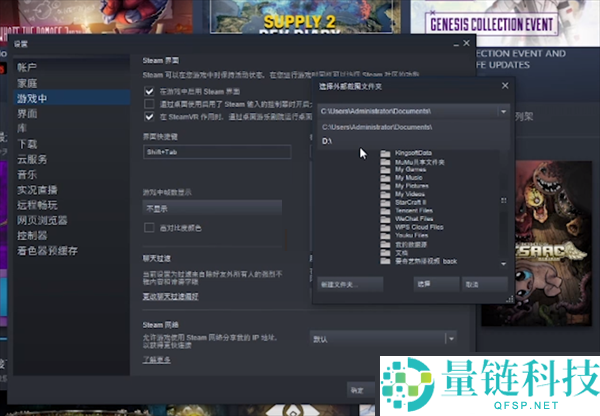Select the My Music folder icon
The height and width of the screenshot is (416, 600).
pos(385,178)
